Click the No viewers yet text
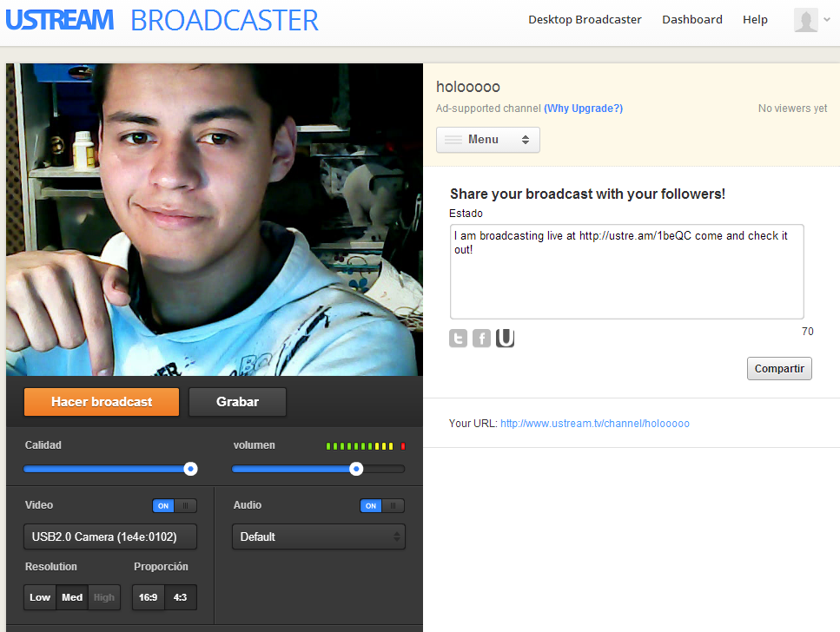 [x=792, y=109]
